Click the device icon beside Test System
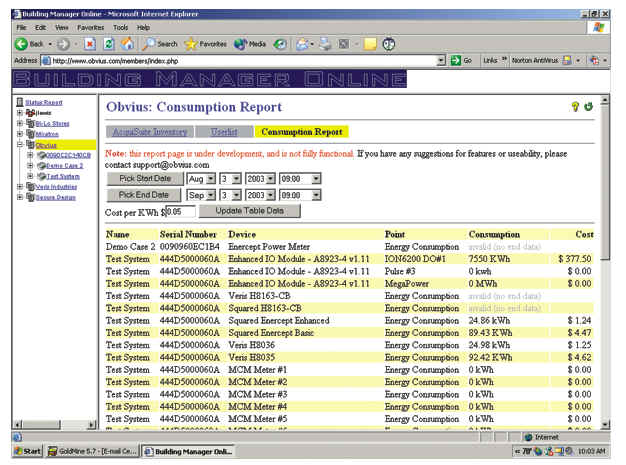The height and width of the screenshot is (465, 626). point(41,176)
